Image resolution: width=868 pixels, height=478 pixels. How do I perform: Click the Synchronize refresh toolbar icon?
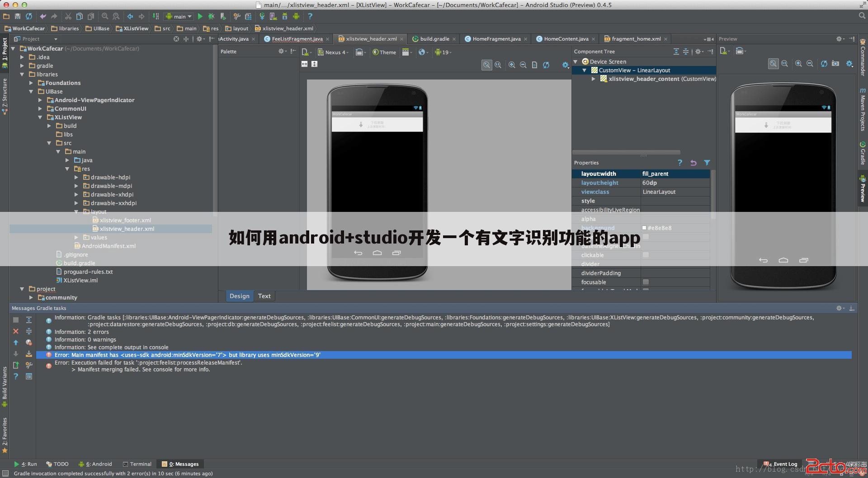[29, 16]
